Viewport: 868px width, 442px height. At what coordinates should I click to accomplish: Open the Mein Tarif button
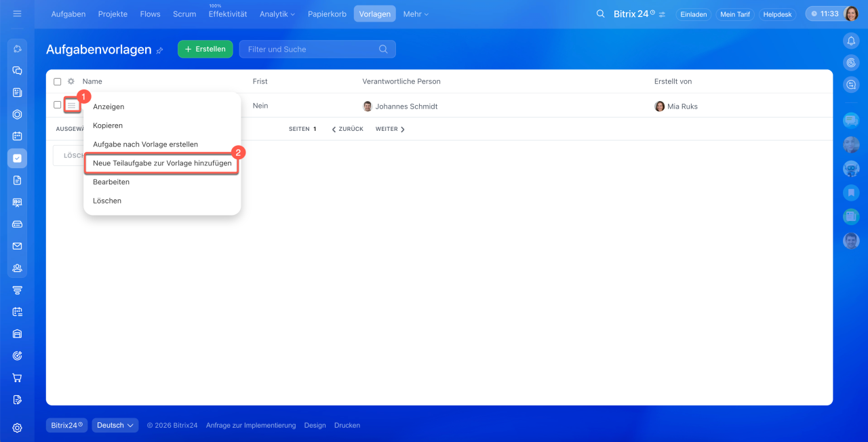735,14
